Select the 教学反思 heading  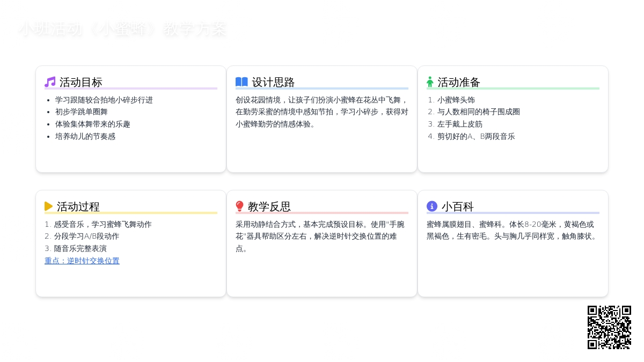click(x=269, y=206)
